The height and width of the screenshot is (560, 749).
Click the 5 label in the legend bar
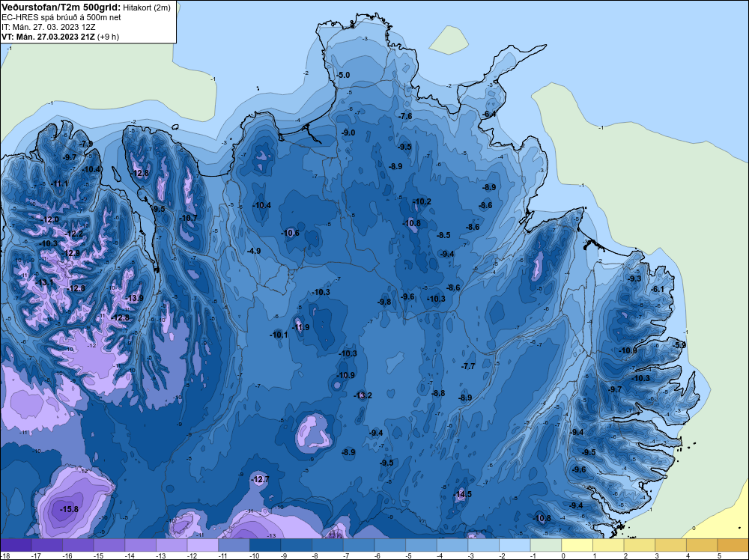click(719, 556)
